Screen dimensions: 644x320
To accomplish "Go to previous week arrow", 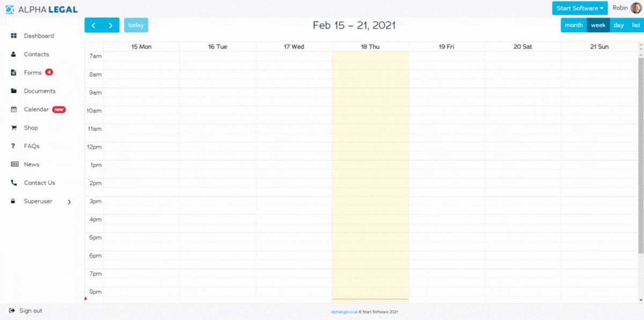I will (93, 25).
